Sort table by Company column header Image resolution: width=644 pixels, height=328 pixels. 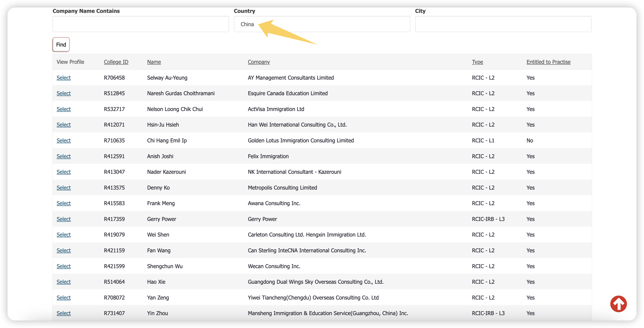(259, 62)
